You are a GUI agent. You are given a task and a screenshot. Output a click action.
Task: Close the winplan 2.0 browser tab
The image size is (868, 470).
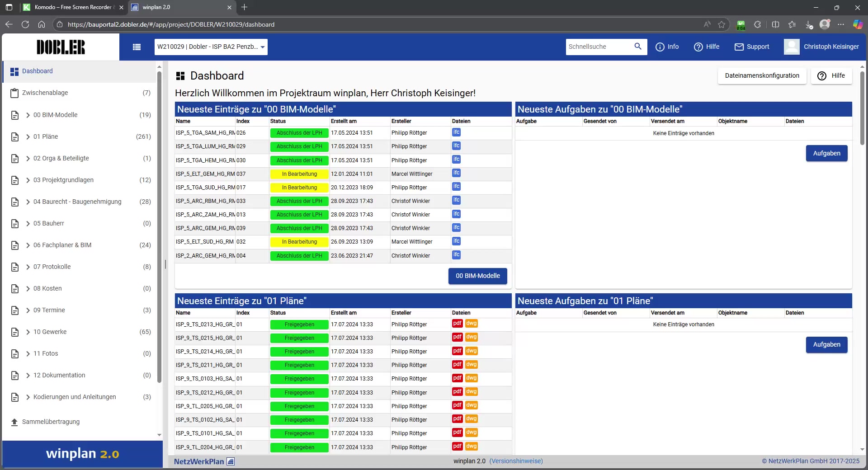pos(229,7)
